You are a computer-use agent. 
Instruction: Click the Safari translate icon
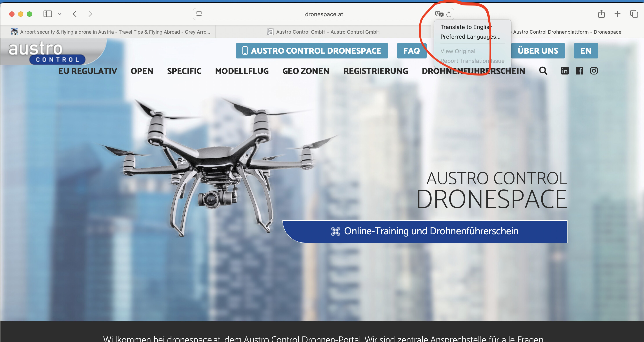coord(439,14)
